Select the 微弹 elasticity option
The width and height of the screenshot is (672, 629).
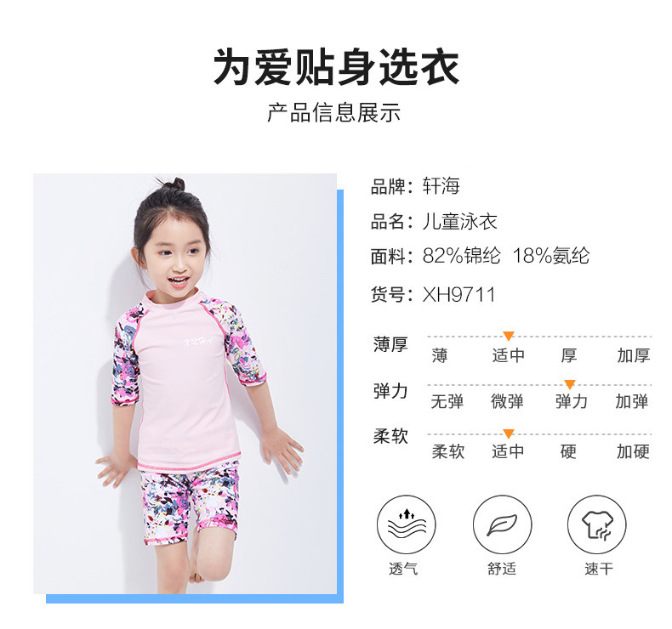click(x=507, y=402)
